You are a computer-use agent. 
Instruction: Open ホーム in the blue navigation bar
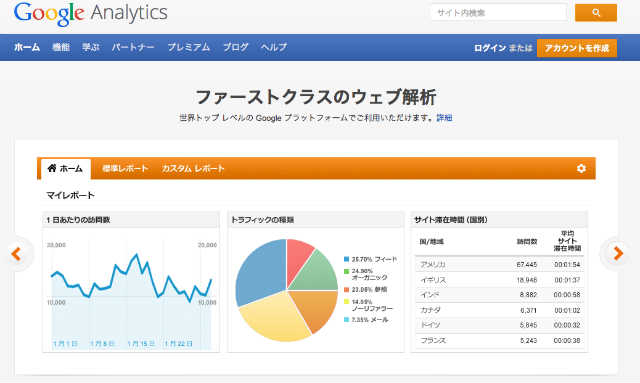(27, 47)
